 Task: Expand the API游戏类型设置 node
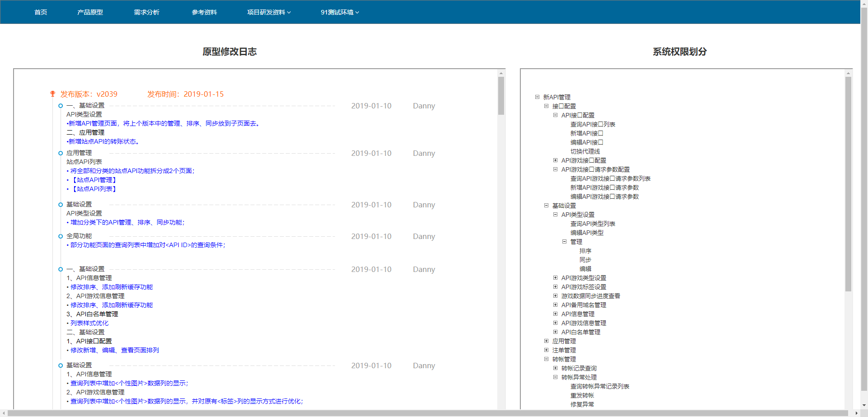pos(555,277)
